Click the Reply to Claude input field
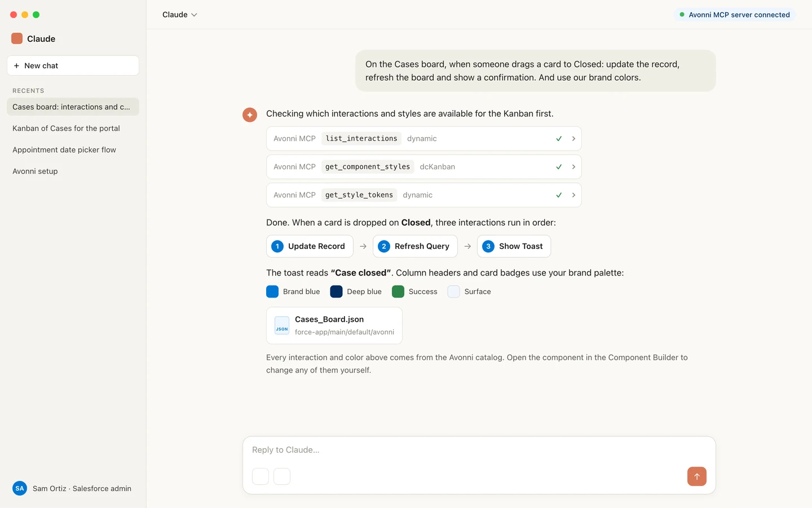Screen dimensions: 812x508 tap(479, 450)
